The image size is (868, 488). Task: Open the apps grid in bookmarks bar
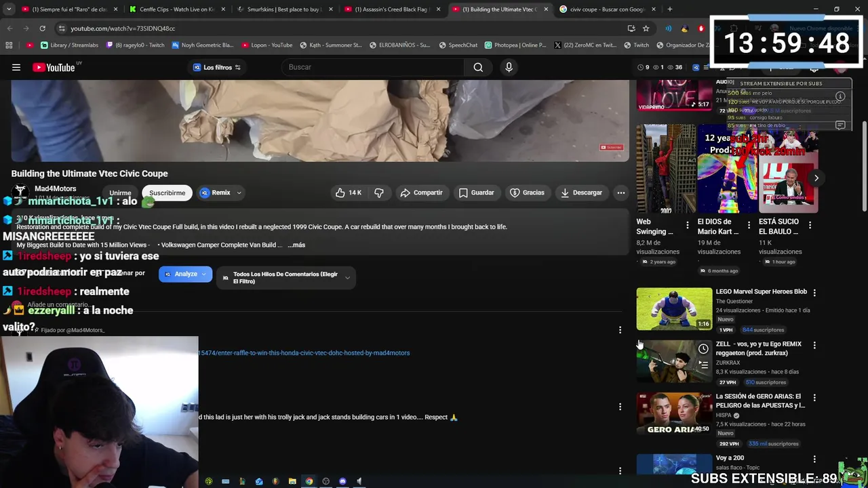pyautogui.click(x=9, y=45)
